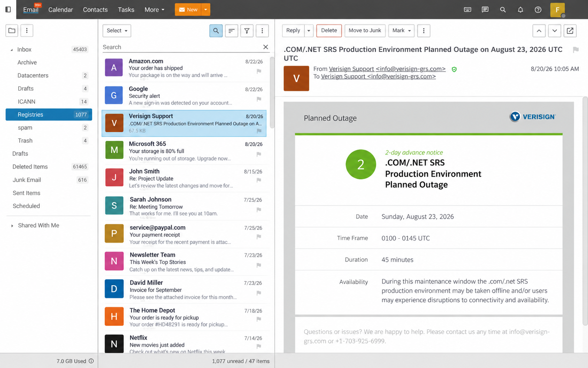Viewport: 588px width, 368px height.
Task: Open the Newsletter Team email
Action: pyautogui.click(x=184, y=262)
